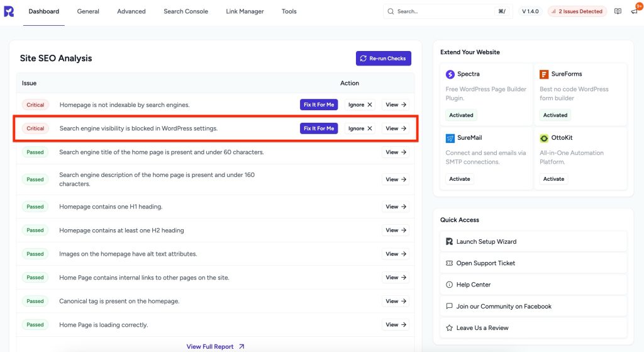Click the SureRank logo icon
644x352 pixels.
pyautogui.click(x=9, y=11)
